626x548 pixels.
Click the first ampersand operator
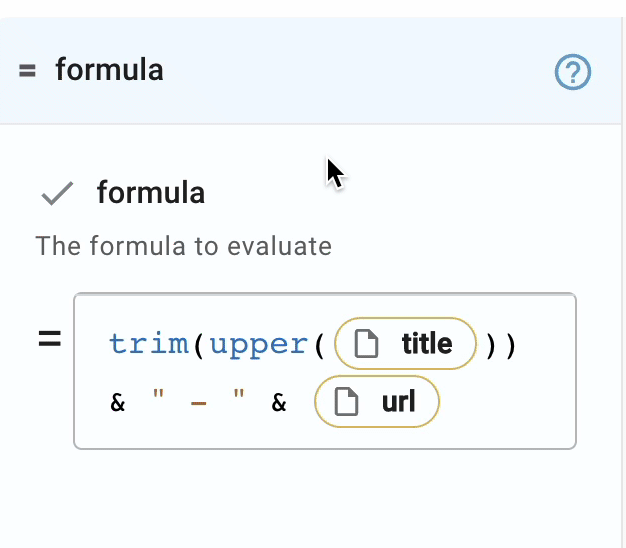[x=118, y=402]
